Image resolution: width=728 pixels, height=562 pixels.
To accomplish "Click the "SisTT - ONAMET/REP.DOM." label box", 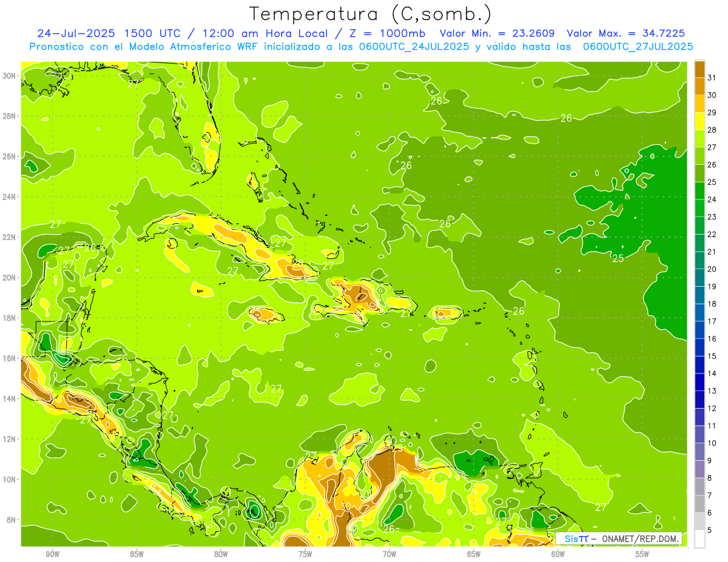I will click(x=619, y=538).
